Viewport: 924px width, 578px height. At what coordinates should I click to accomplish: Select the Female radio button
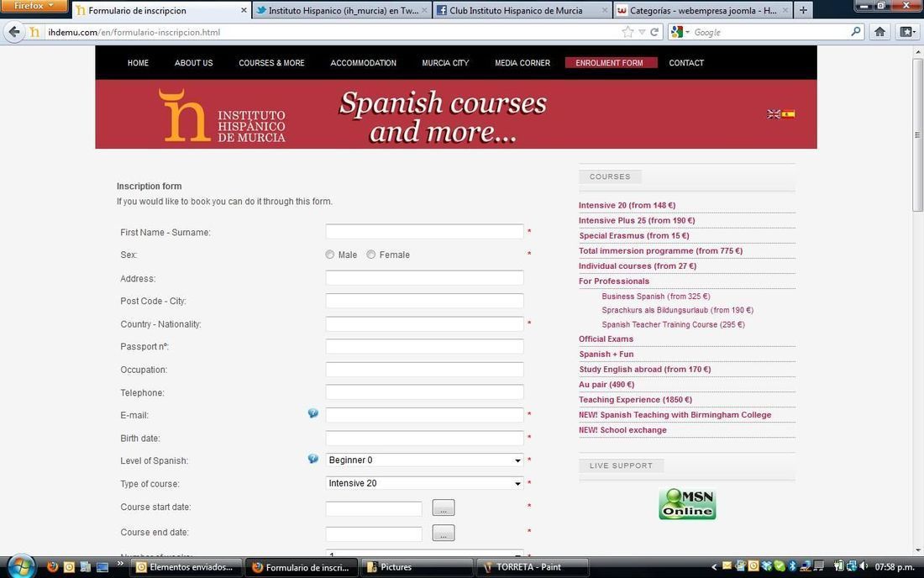370,255
